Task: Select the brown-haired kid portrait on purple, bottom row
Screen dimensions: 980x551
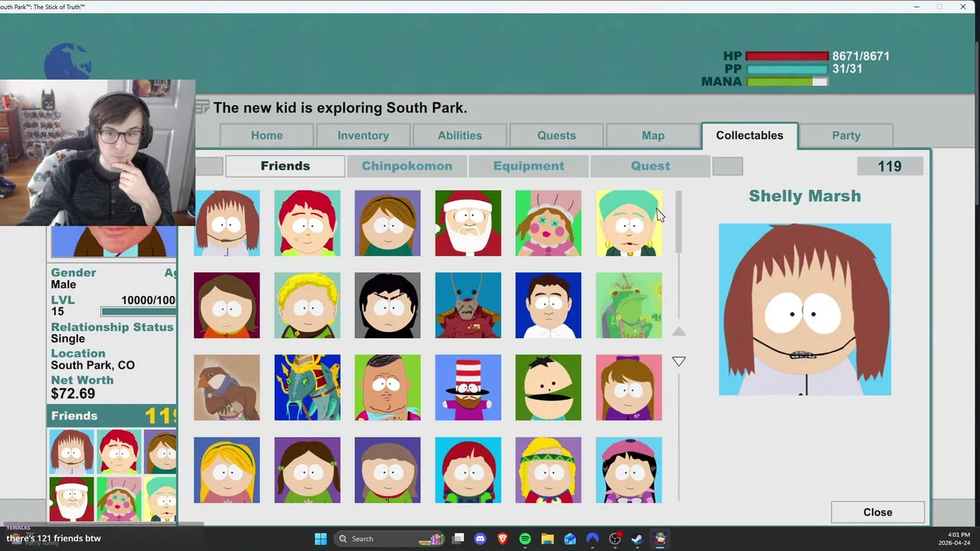Action: click(387, 470)
